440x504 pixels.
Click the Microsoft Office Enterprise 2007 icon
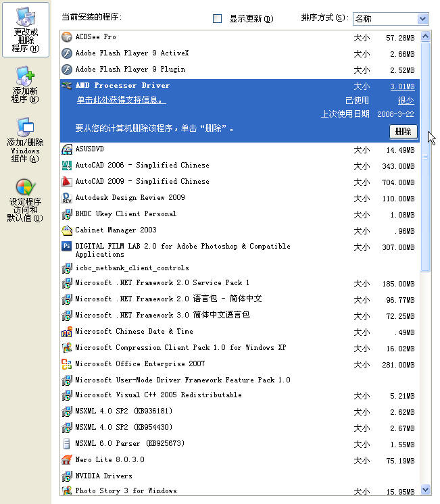pyautogui.click(x=67, y=364)
